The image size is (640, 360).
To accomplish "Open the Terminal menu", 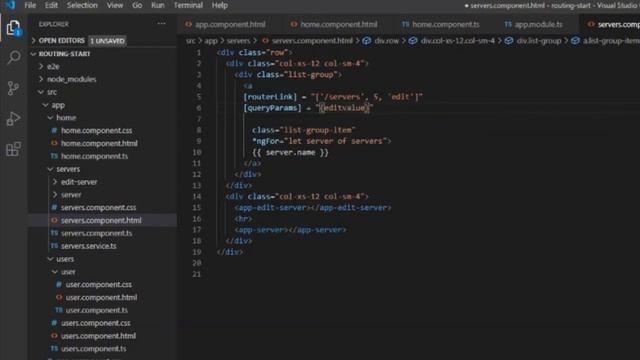I will click(188, 5).
